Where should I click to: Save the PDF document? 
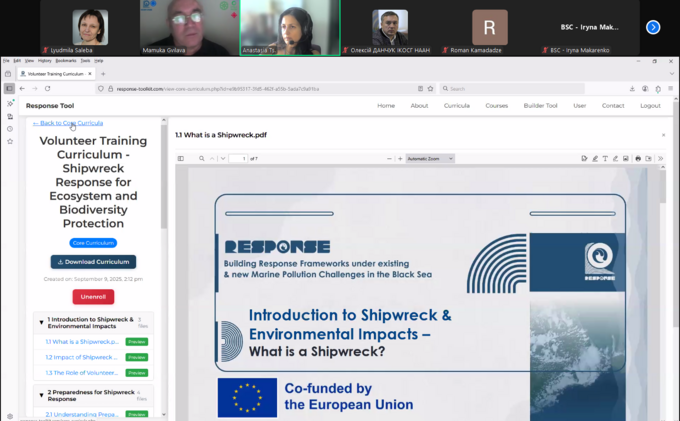pos(648,159)
